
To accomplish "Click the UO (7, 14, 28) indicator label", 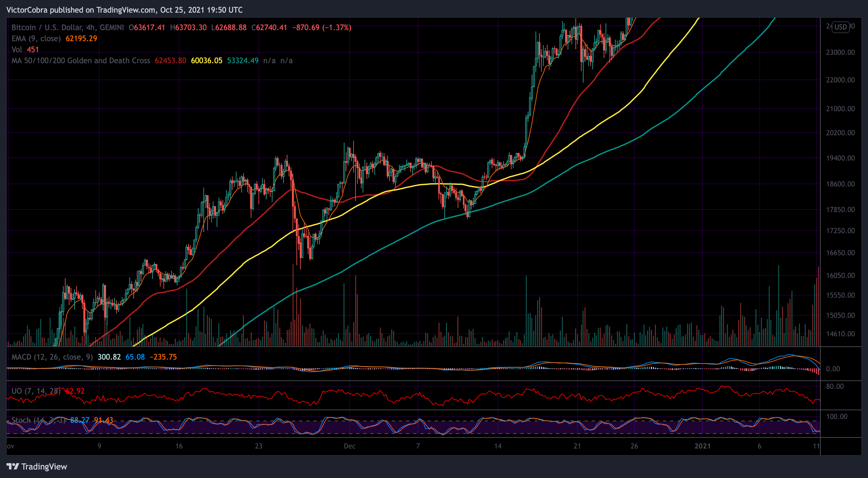I will (x=36, y=391).
